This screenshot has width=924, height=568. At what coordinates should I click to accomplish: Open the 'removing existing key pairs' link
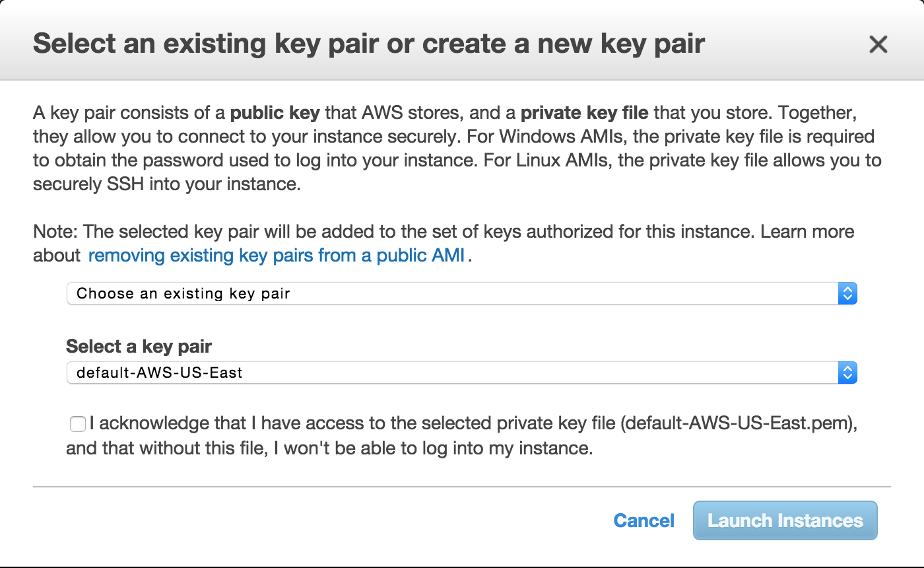click(x=277, y=256)
